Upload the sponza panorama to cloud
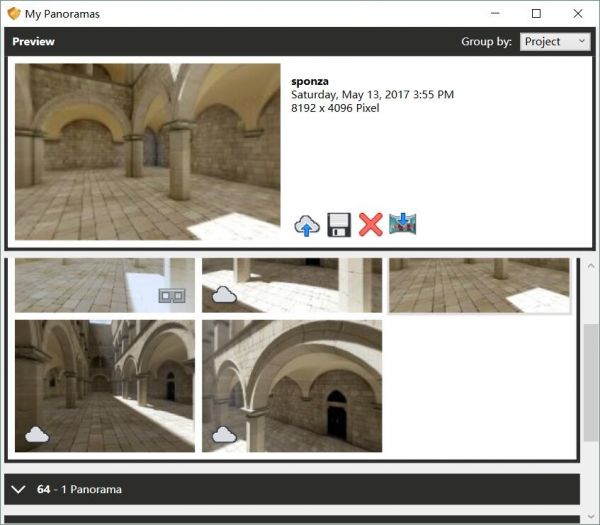Viewport: 600px width, 525px height. (x=307, y=225)
